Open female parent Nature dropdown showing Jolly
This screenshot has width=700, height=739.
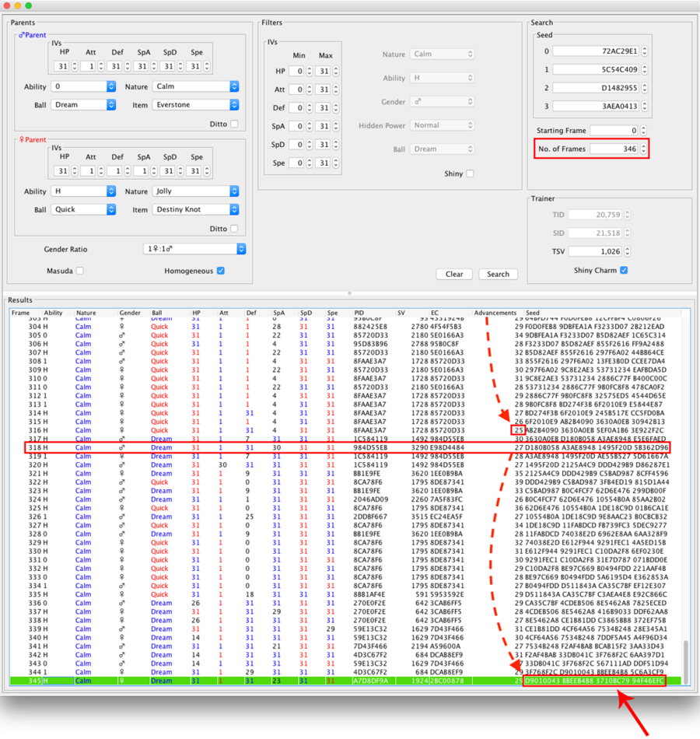tap(196, 191)
